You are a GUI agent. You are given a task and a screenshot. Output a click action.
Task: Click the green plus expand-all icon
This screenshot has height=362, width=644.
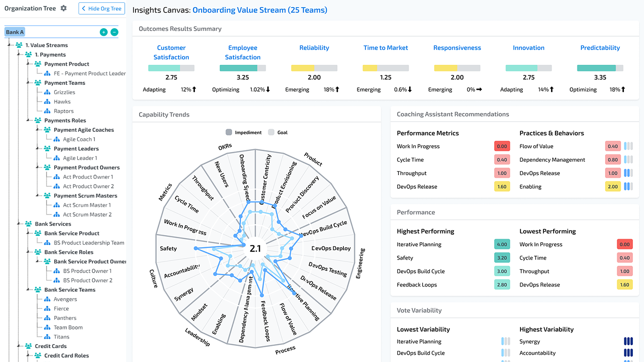click(104, 32)
